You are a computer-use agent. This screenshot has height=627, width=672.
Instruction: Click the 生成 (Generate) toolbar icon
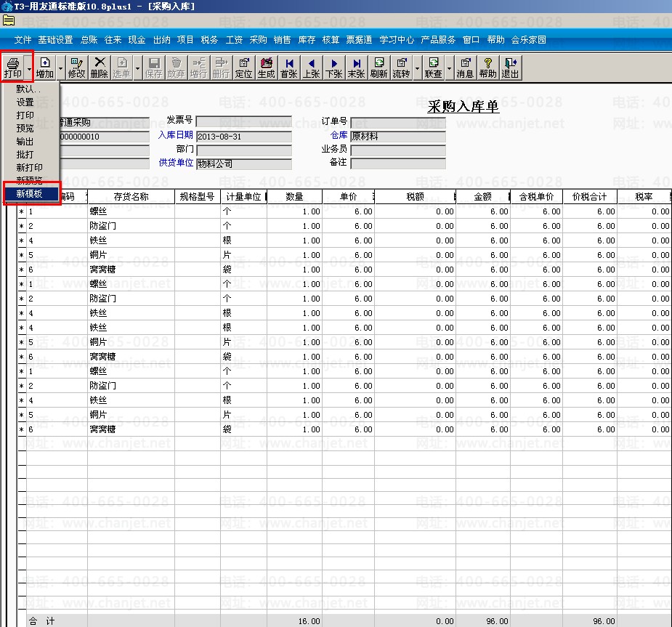(267, 68)
